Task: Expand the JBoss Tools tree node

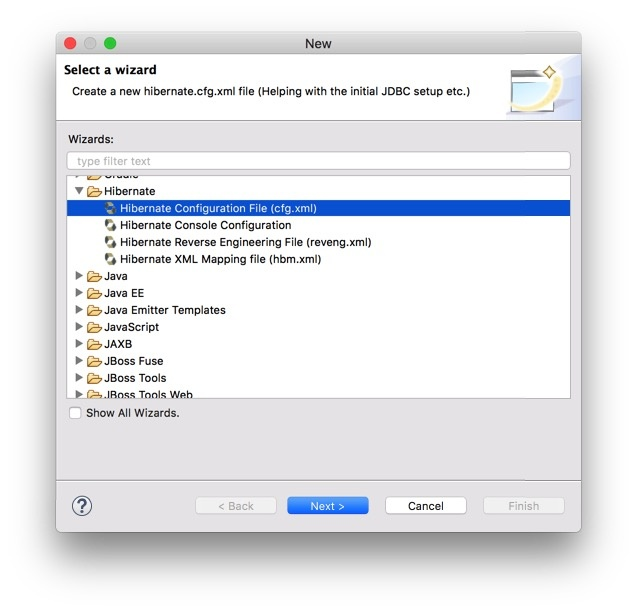Action: (x=79, y=378)
